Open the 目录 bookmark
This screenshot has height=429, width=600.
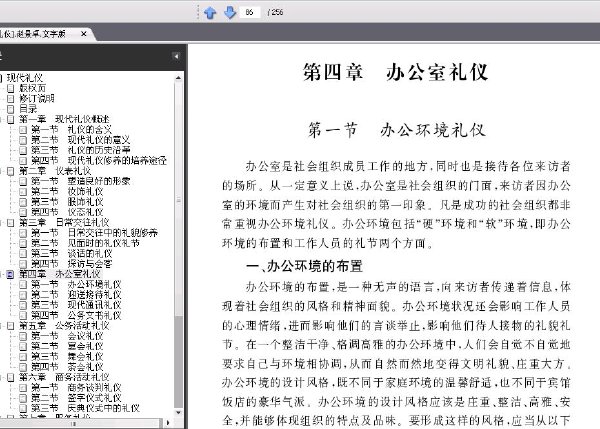[x=28, y=109]
